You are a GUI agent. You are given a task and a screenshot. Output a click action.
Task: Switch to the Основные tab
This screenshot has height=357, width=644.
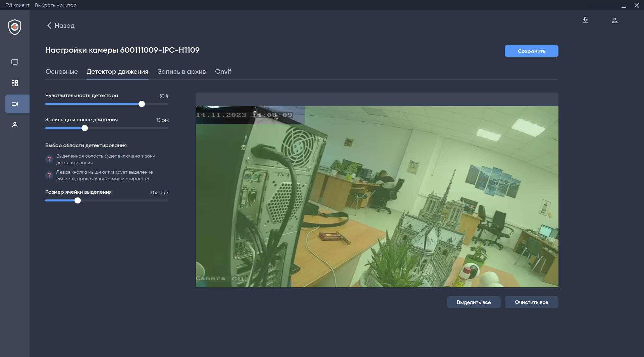pyautogui.click(x=62, y=72)
